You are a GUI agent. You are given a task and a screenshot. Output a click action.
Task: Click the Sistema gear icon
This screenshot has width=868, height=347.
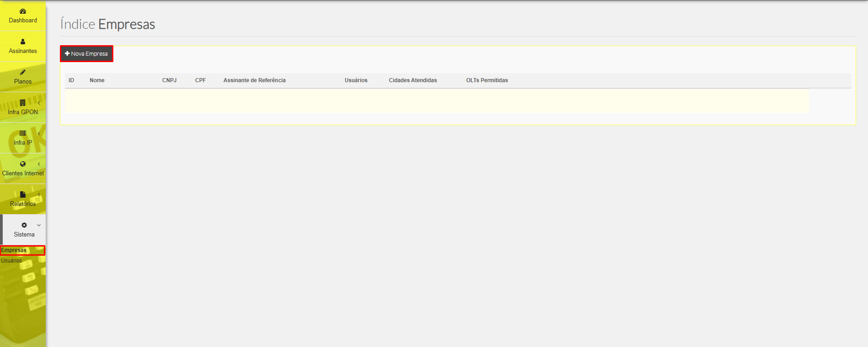click(24, 225)
